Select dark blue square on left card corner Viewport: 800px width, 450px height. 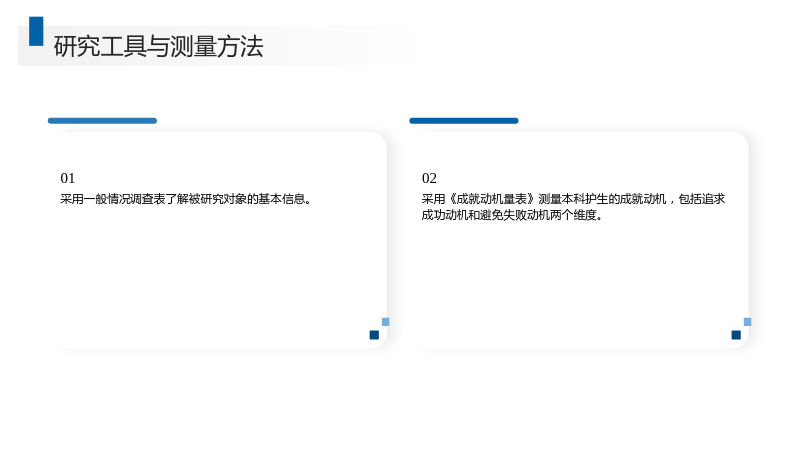click(374, 335)
